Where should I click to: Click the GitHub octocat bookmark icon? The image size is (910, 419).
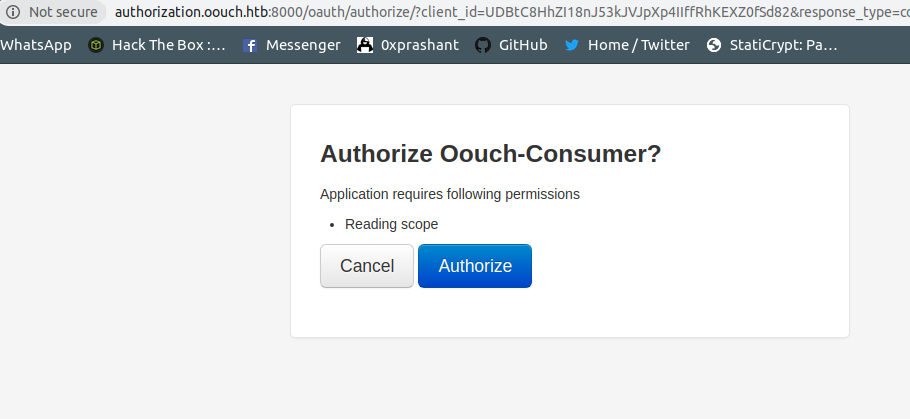(483, 45)
